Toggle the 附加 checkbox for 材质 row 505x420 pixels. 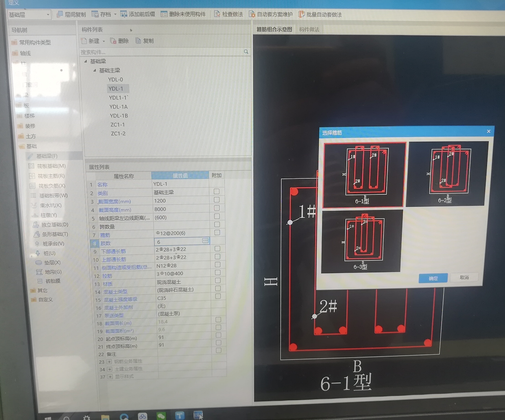click(x=218, y=280)
